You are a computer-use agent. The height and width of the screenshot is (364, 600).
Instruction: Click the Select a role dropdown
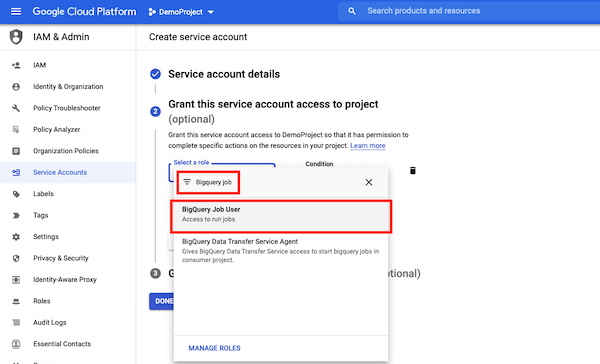(x=222, y=172)
